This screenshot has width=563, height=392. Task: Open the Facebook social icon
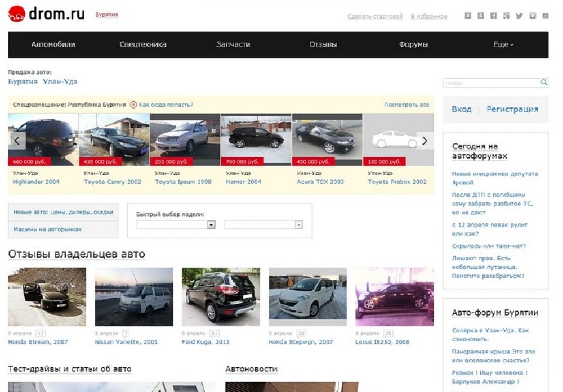point(494,15)
